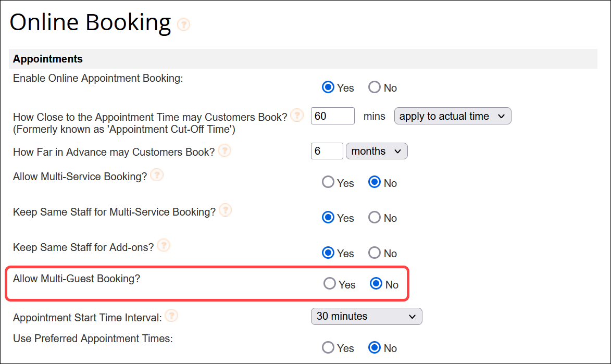Image resolution: width=611 pixels, height=364 pixels.
Task: Pick No for Use Preferred Appointment Times
Action: pyautogui.click(x=375, y=347)
